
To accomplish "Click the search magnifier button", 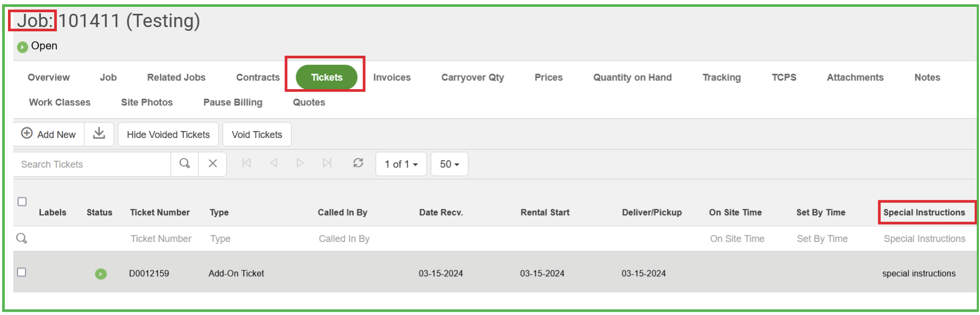I will pyautogui.click(x=185, y=164).
